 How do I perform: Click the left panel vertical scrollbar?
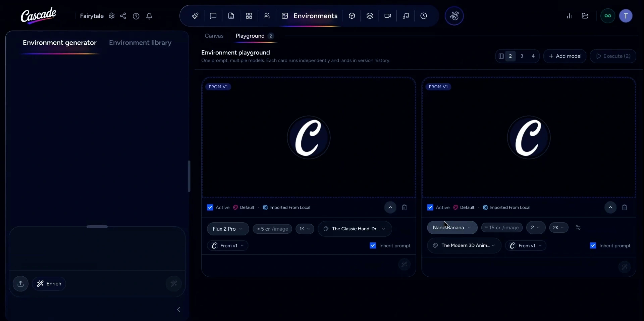(x=189, y=176)
